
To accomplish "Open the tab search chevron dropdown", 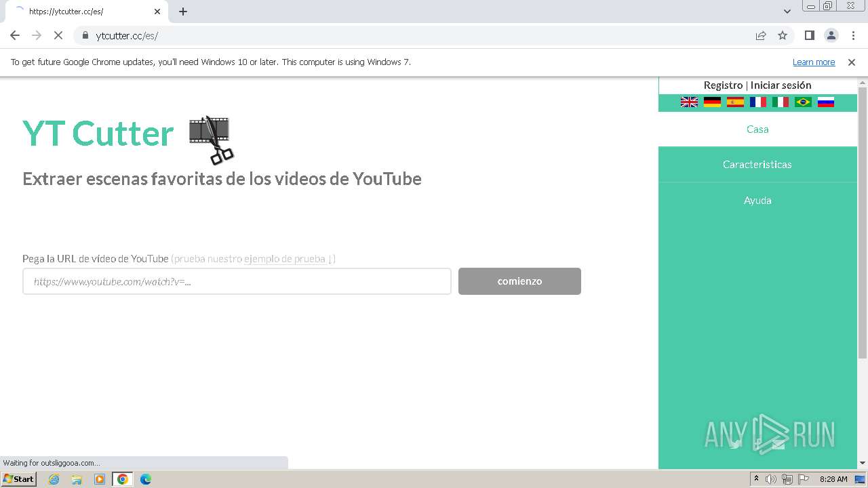I will coord(787,12).
